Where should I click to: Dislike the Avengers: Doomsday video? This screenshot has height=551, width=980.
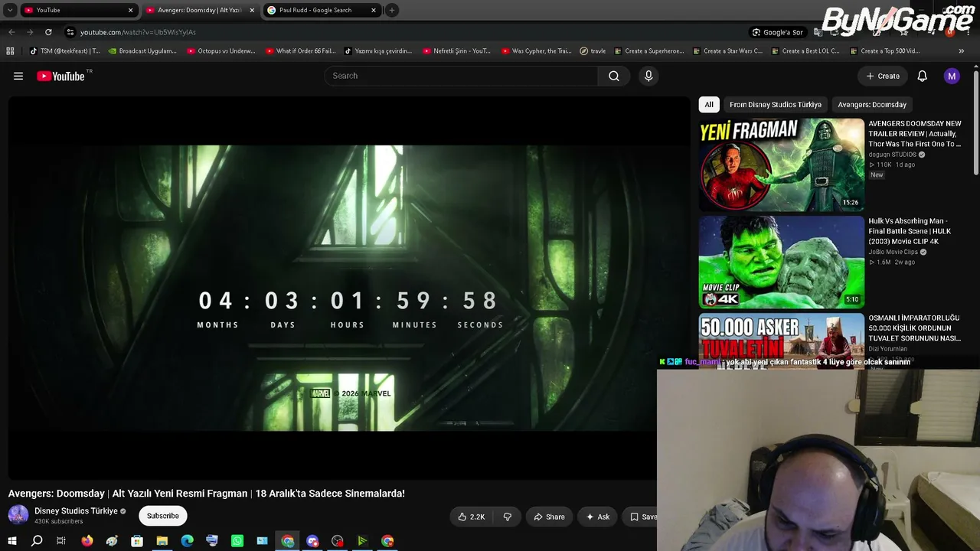(x=507, y=517)
